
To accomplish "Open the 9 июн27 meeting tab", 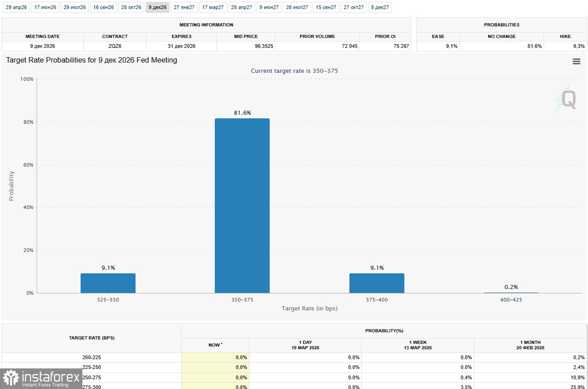I will [x=269, y=7].
